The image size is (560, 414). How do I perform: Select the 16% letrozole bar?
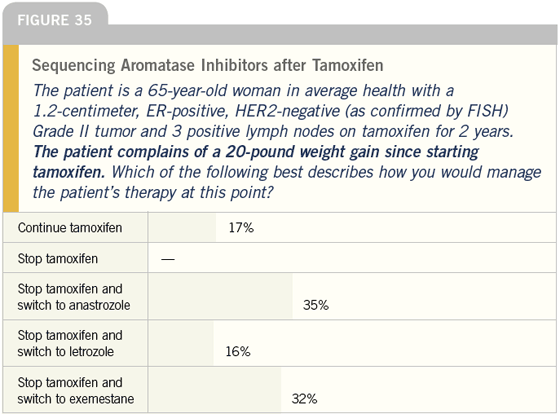pyautogui.click(x=181, y=343)
